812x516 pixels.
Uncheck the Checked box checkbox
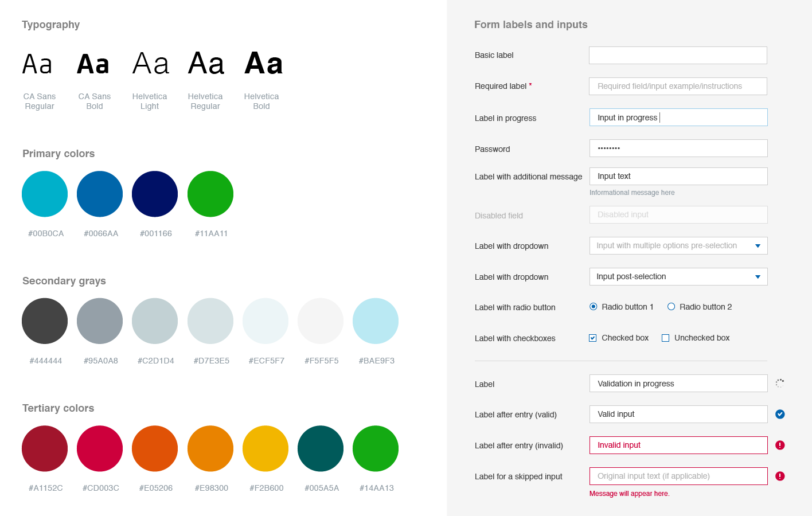(593, 338)
